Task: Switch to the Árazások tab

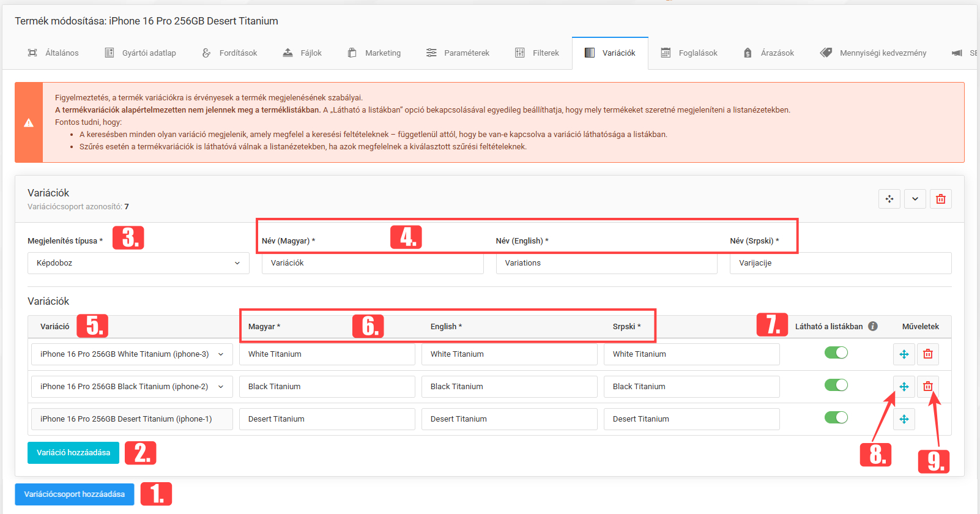Action: (769, 53)
